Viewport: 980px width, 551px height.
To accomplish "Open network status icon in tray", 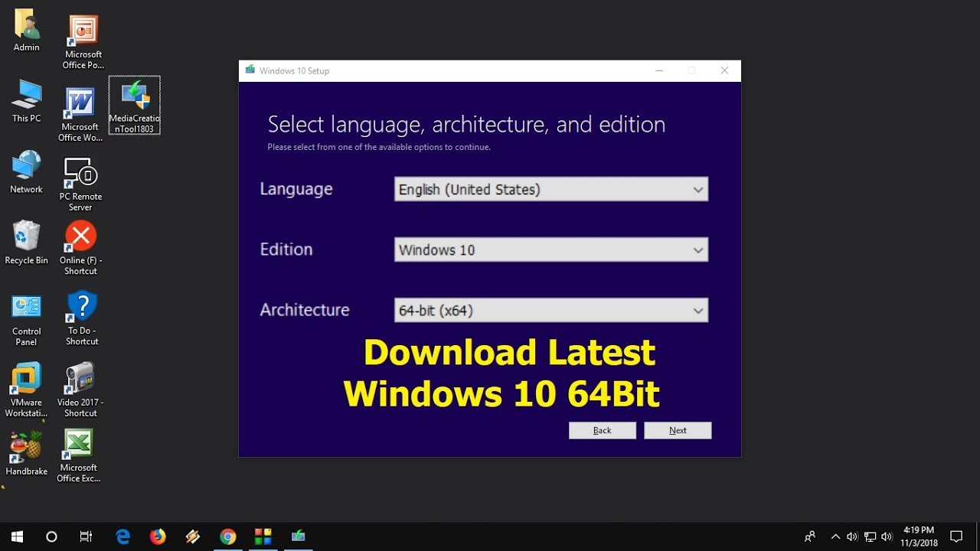I will point(870,536).
